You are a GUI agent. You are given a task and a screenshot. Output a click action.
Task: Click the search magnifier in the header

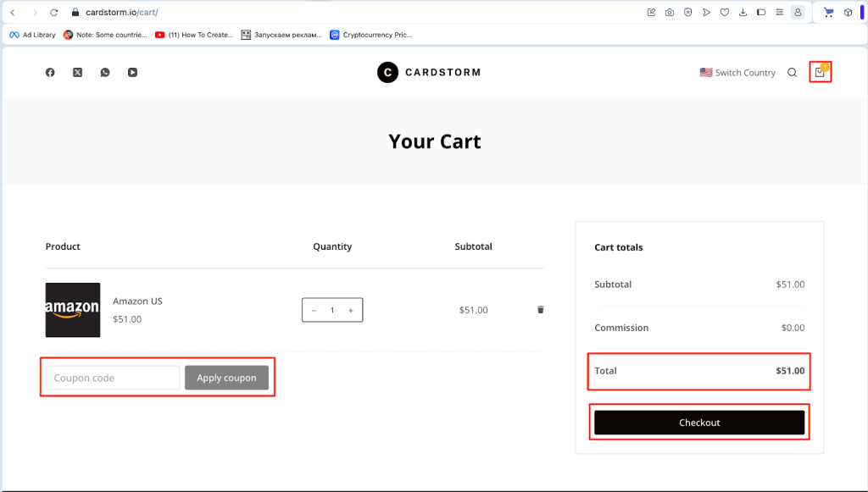pos(792,72)
